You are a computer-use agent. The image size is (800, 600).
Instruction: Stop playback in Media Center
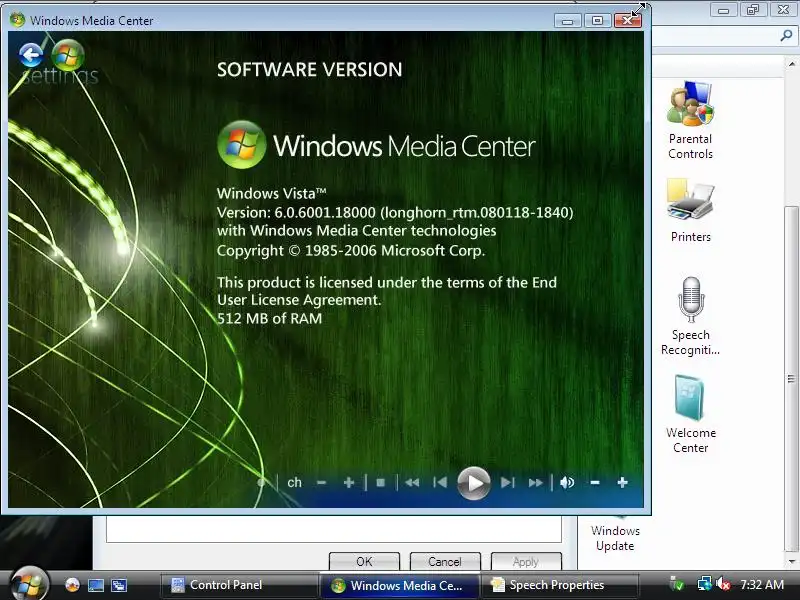point(381,483)
